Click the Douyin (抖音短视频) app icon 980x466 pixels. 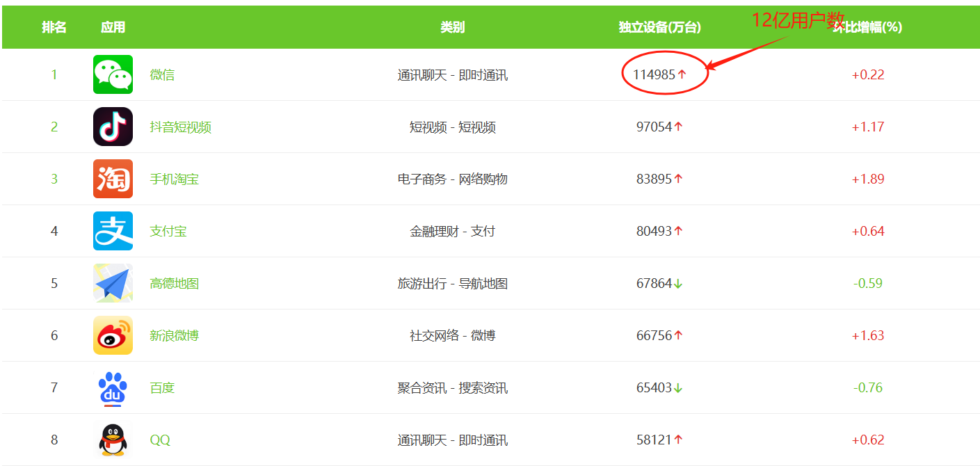point(113,127)
